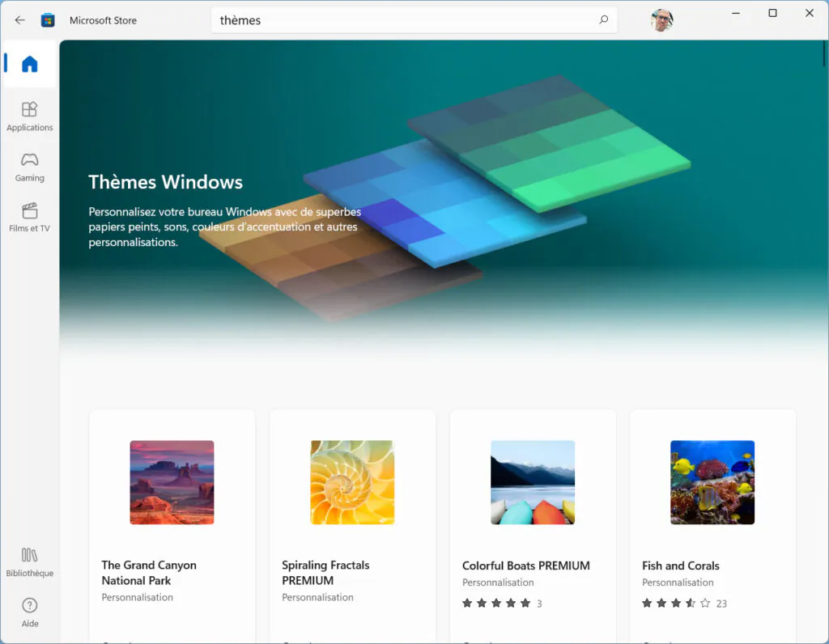Click the Microsoft Store logo icon
This screenshot has width=829, height=644.
[48, 20]
